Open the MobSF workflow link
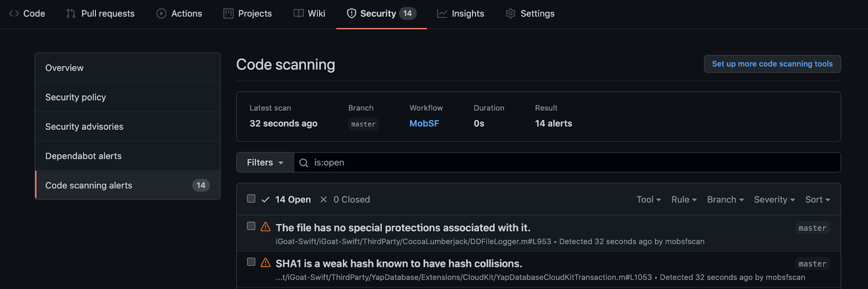The width and height of the screenshot is (868, 289). pyautogui.click(x=424, y=123)
